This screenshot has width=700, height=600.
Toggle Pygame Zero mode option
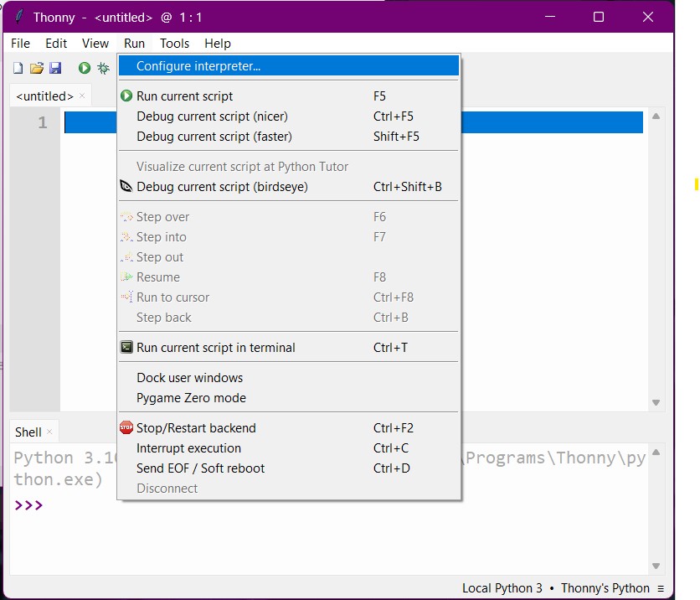click(289, 397)
